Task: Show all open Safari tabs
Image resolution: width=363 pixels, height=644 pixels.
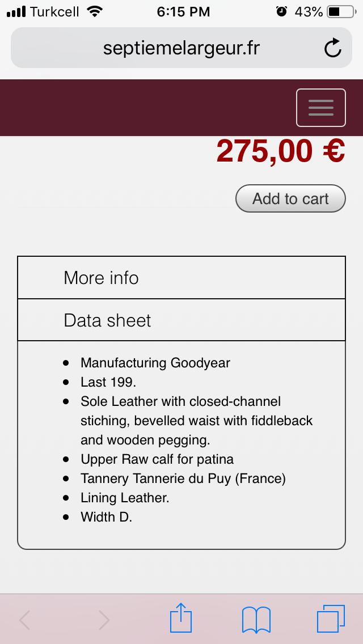Action: pyautogui.click(x=331, y=618)
